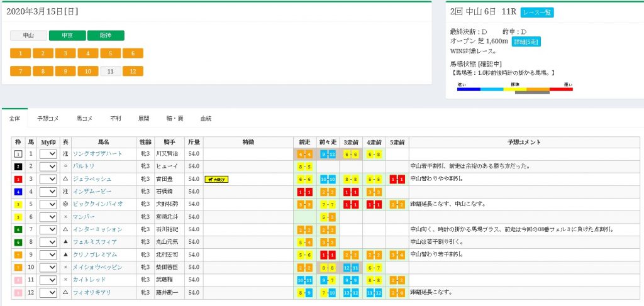
Task: Switch to the 展開 tab
Action: click(144, 119)
